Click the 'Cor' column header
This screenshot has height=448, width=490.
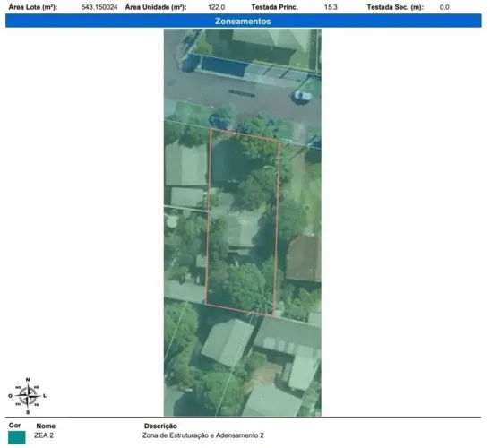pyautogui.click(x=14, y=426)
